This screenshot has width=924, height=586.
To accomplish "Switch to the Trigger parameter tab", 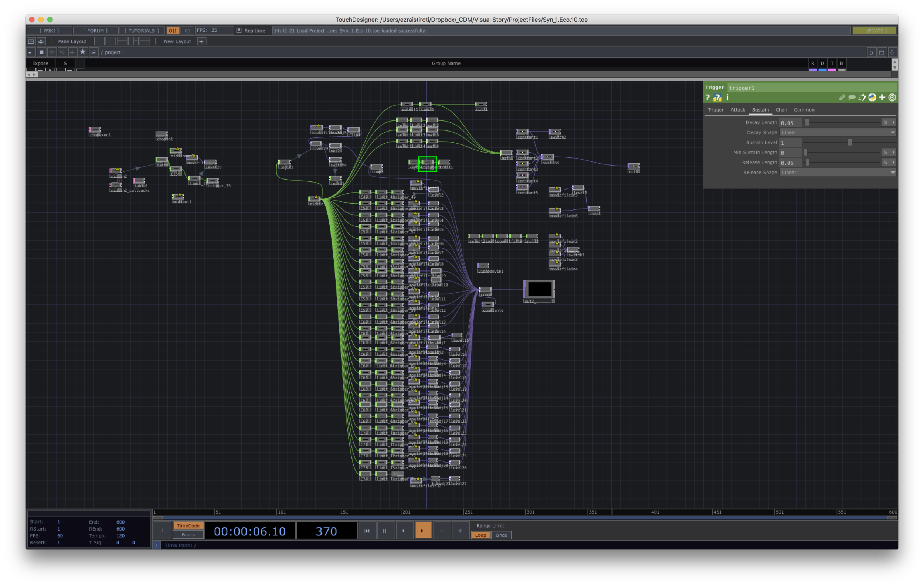I will pyautogui.click(x=716, y=110).
